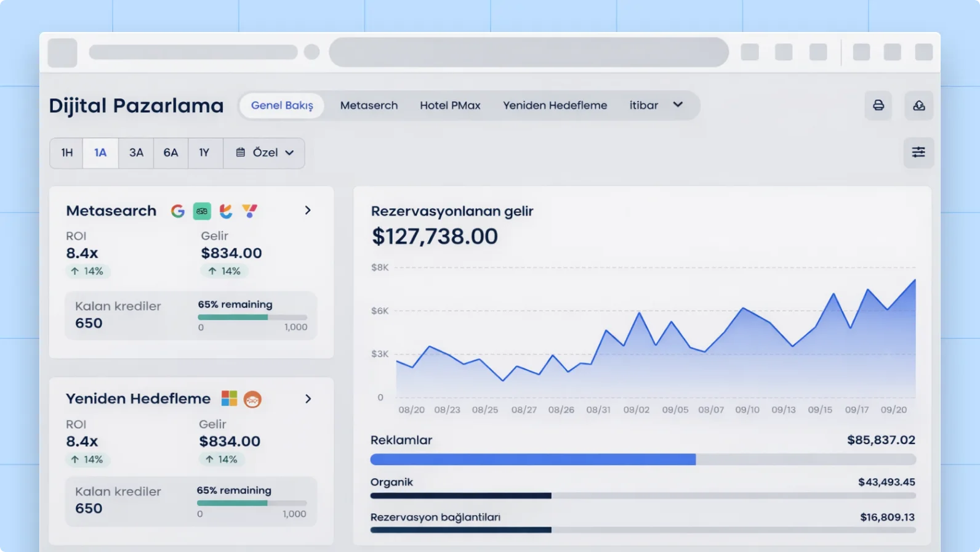Expand the Metasearch card with its arrow

point(308,211)
